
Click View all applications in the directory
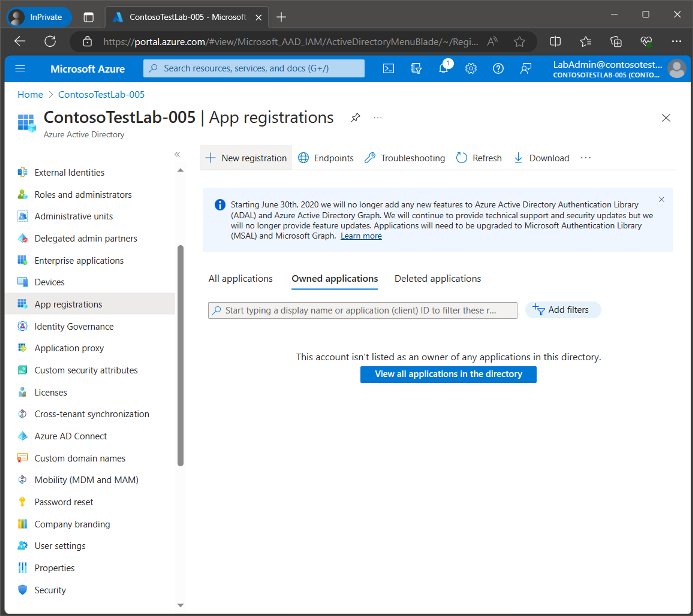[448, 374]
